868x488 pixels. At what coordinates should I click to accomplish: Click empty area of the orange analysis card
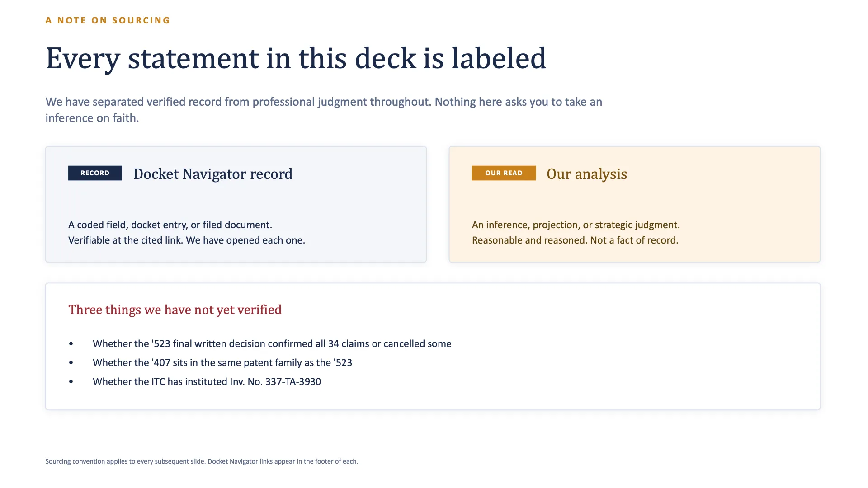click(x=746, y=199)
